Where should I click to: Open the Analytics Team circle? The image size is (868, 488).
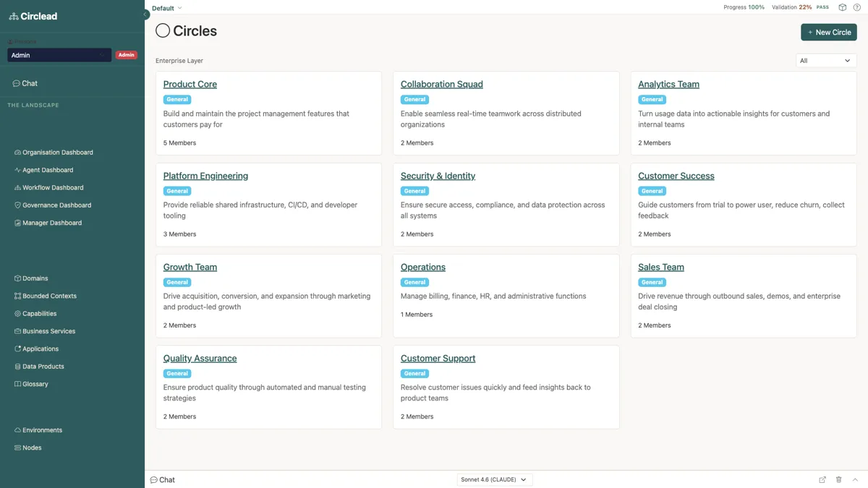point(668,84)
